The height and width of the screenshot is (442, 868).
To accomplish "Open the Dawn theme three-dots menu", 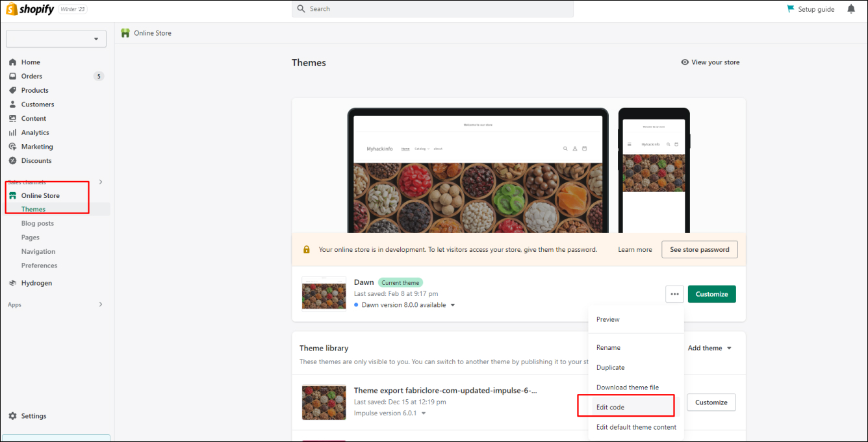I will 675,294.
